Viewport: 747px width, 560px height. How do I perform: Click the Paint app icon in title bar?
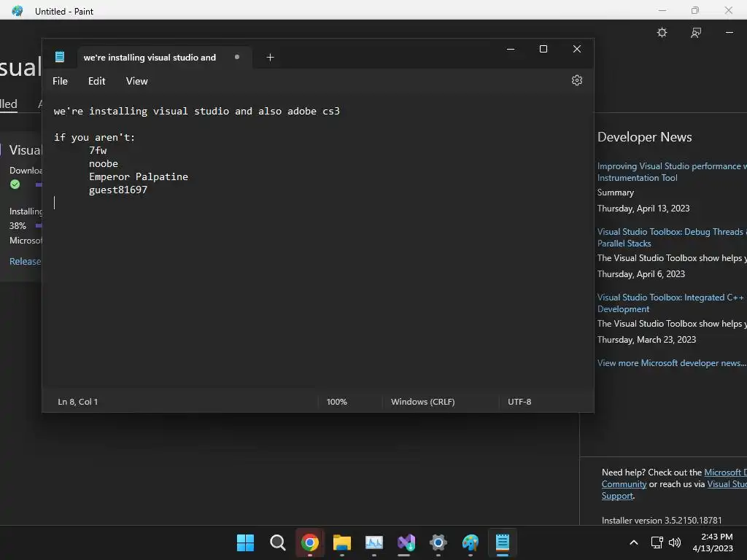[18, 10]
